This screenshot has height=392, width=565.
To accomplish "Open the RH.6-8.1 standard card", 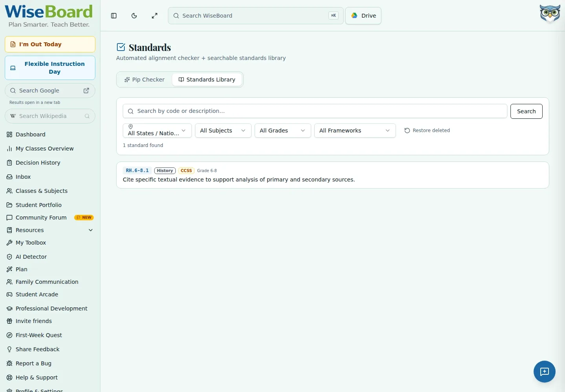I will [x=332, y=175].
